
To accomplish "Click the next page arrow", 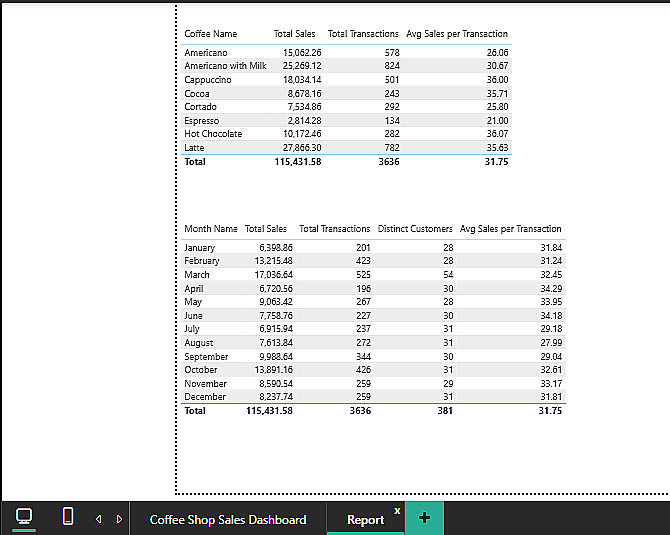I will tap(119, 519).
